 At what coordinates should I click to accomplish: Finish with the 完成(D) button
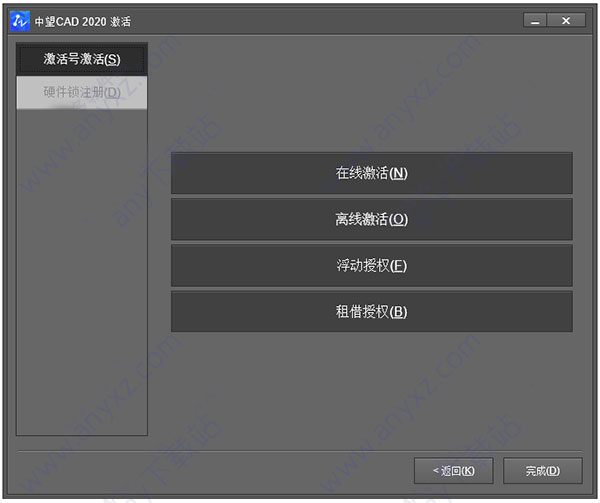pyautogui.click(x=543, y=470)
